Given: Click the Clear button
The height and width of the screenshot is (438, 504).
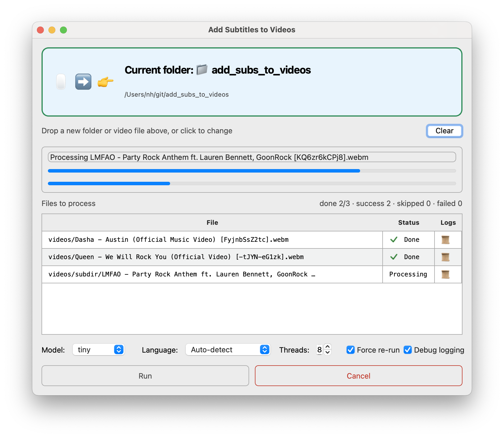Looking at the screenshot, I should pos(444,131).
